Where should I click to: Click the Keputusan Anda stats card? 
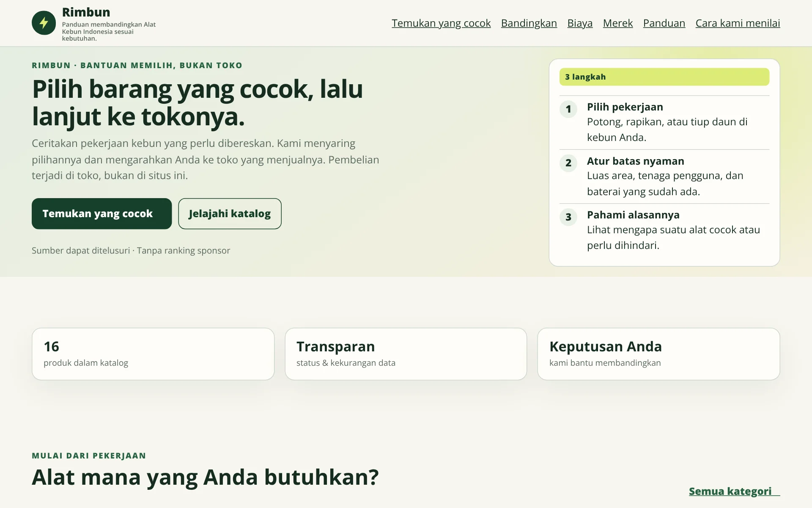[658, 354]
